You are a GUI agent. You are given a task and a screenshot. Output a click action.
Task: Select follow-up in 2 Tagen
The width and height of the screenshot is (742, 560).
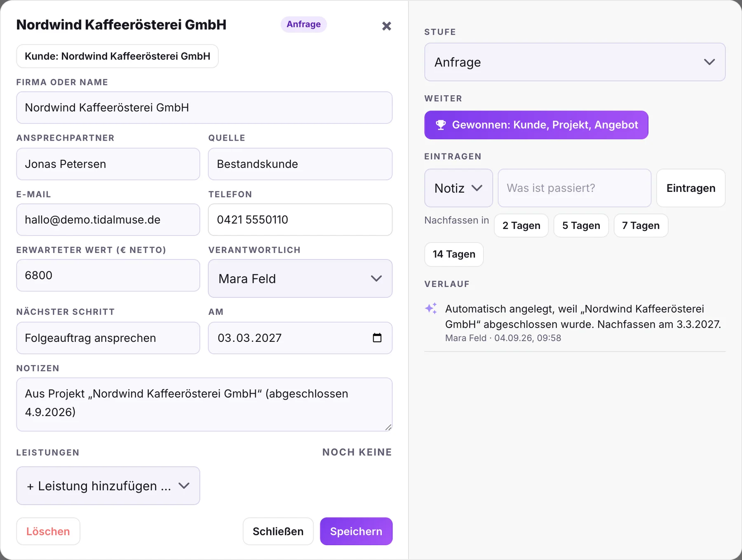521,226
